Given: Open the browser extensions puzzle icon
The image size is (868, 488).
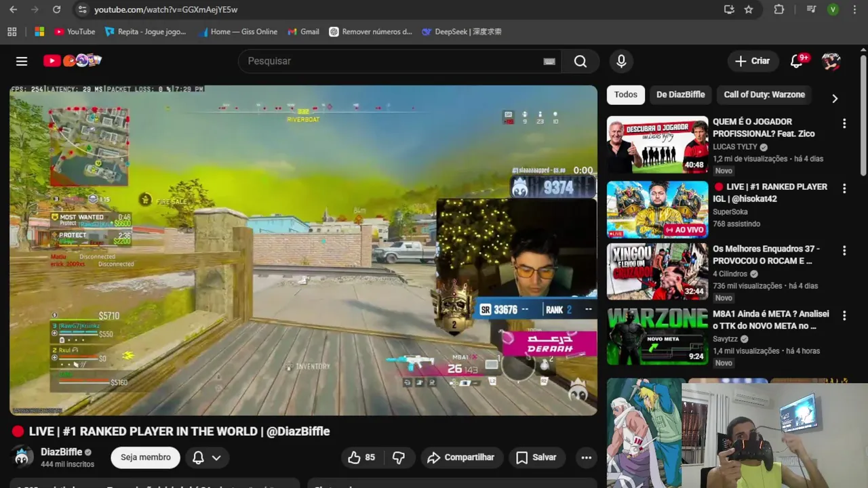Looking at the screenshot, I should coord(779,9).
